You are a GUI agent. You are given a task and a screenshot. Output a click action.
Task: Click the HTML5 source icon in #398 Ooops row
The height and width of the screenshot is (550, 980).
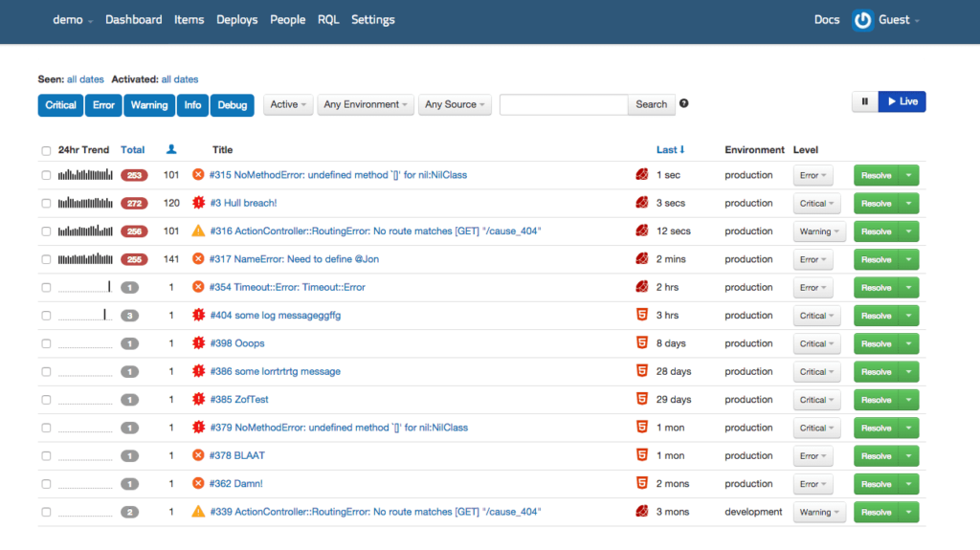pyautogui.click(x=642, y=342)
